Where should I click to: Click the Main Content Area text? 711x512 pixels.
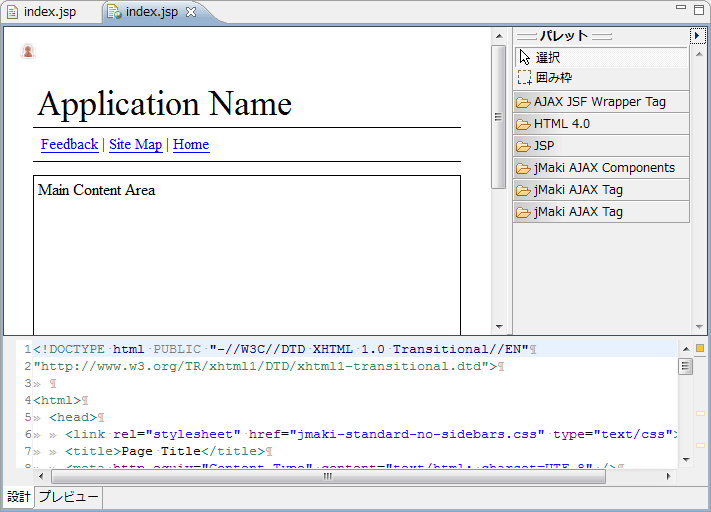[97, 190]
